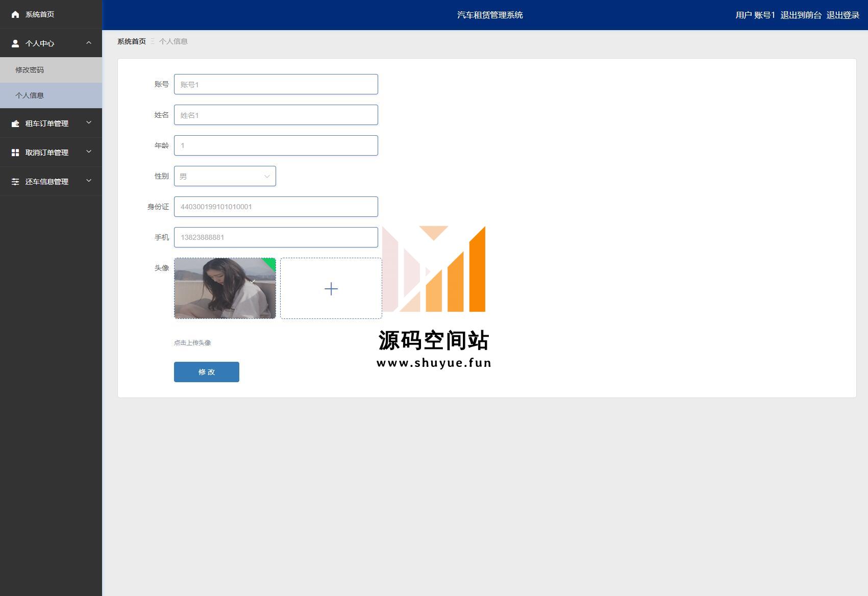Screen dimensions: 868x596
Task: Open the 性别 dropdown showing 男
Action: [225, 176]
